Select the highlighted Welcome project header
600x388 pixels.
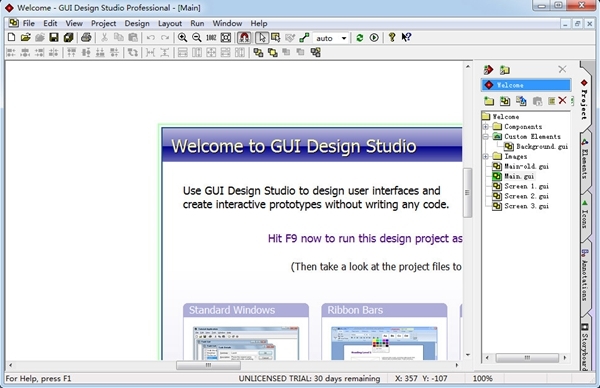click(526, 85)
